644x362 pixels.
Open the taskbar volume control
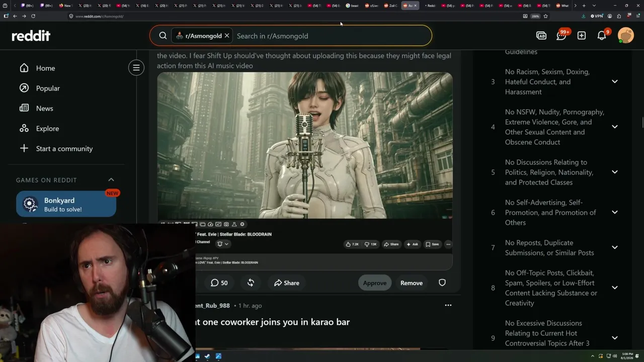(x=614, y=356)
